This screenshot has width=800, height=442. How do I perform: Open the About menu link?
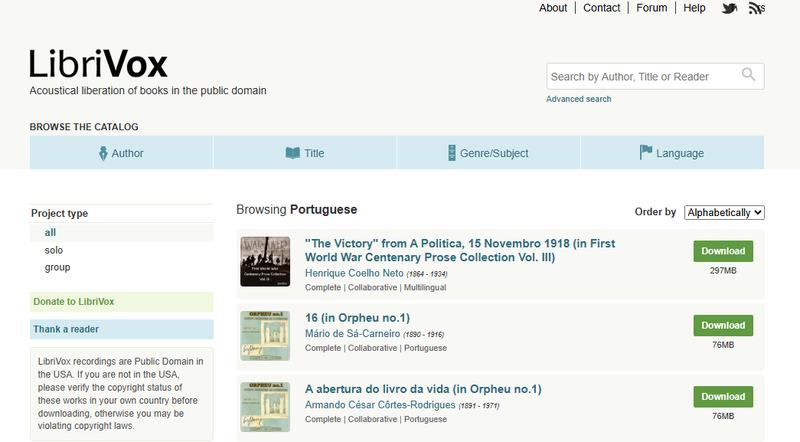coord(553,8)
